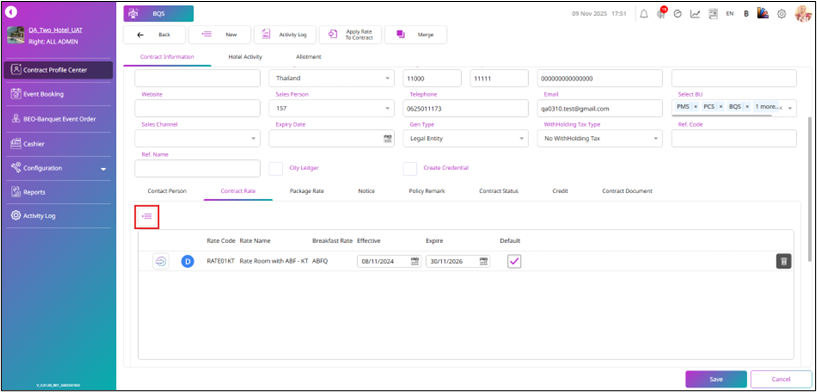Viewport: 817px width, 392px height.
Task: Click the Back button
Action: click(x=154, y=35)
